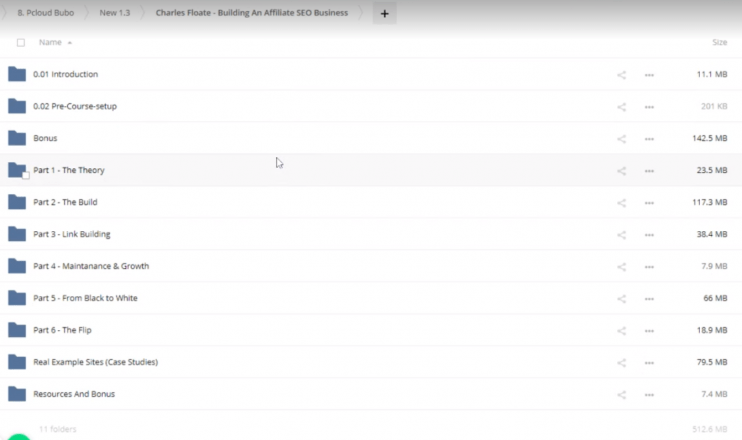Screen dimensions: 742x440
Task: Navigate to New 1.3 breadcrumb
Action: pyautogui.click(x=115, y=13)
